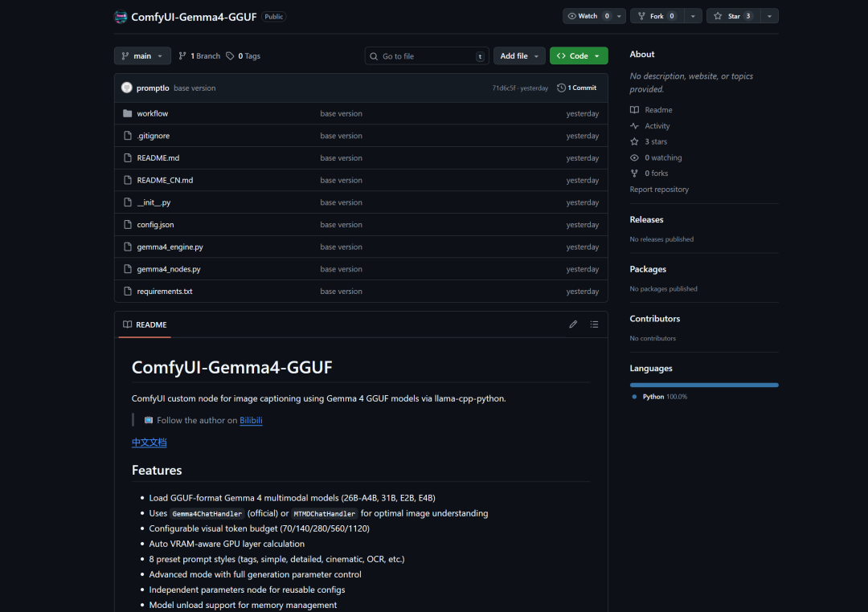Click the eye icon beside 0 watching

click(x=634, y=157)
